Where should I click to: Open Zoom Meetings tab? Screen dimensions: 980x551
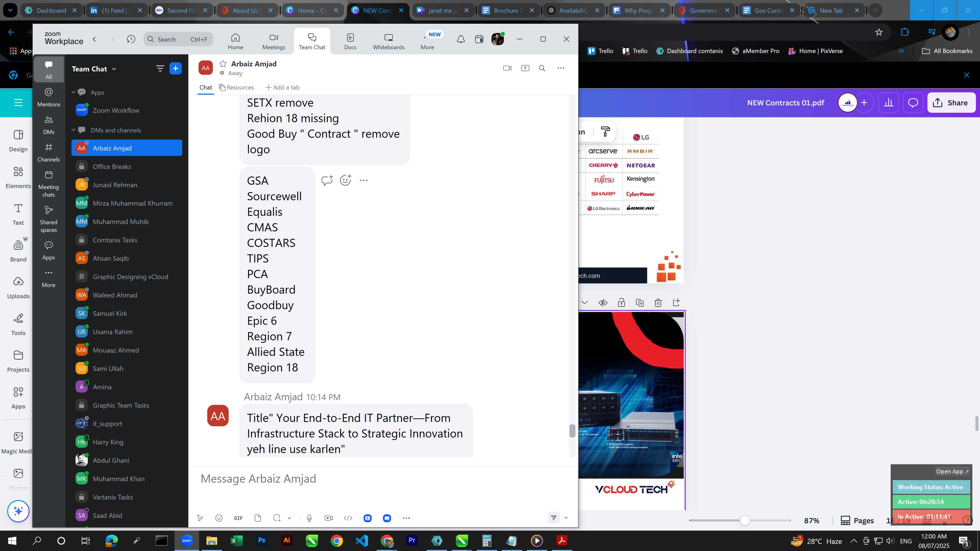tap(274, 41)
